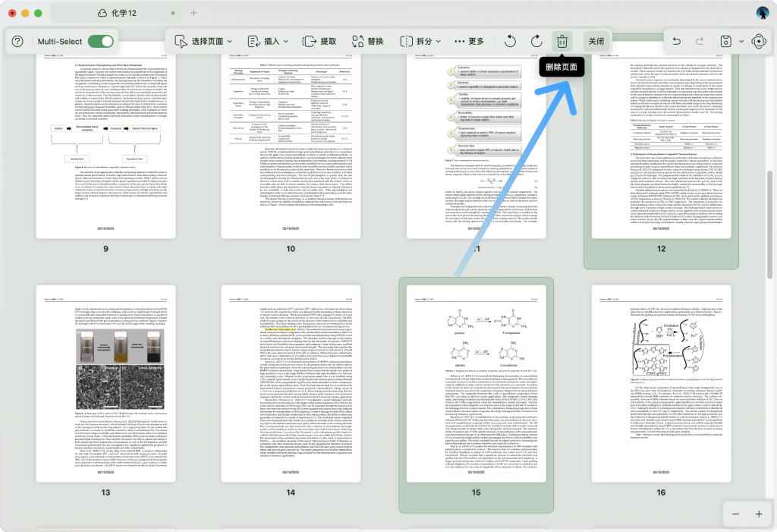Click the 替换 replace pages button
The width and height of the screenshot is (777, 532).
(x=368, y=41)
